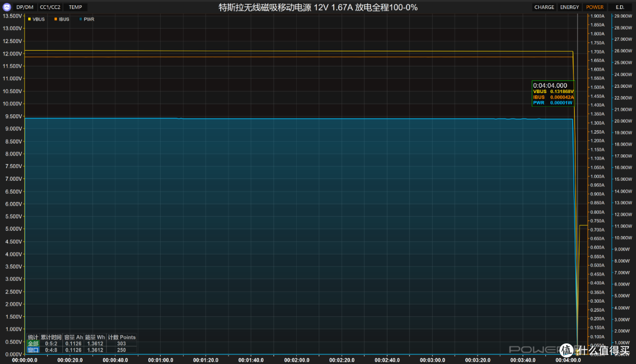636x364 pixels.
Task: Select the blue 窗口 statistics row label
Action: pyautogui.click(x=33, y=350)
